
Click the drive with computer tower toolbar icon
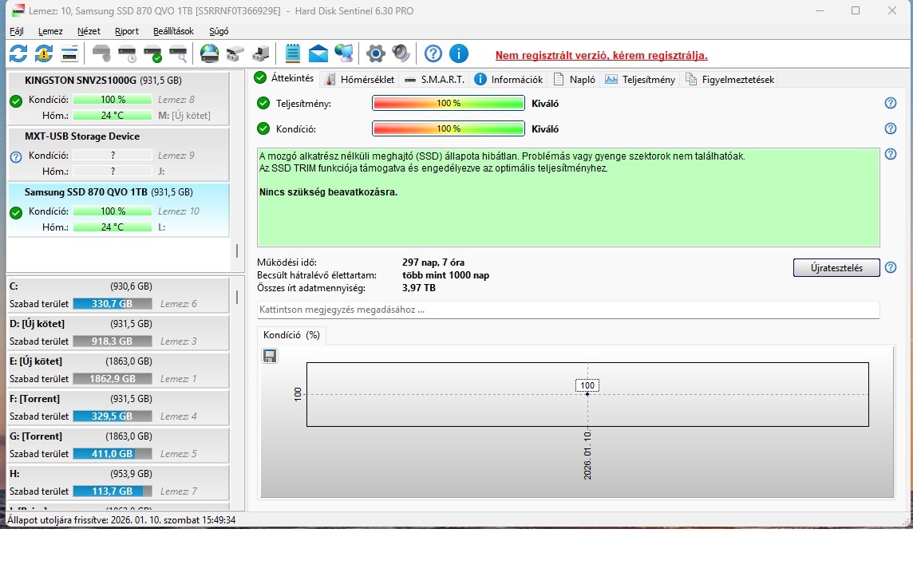tap(260, 54)
